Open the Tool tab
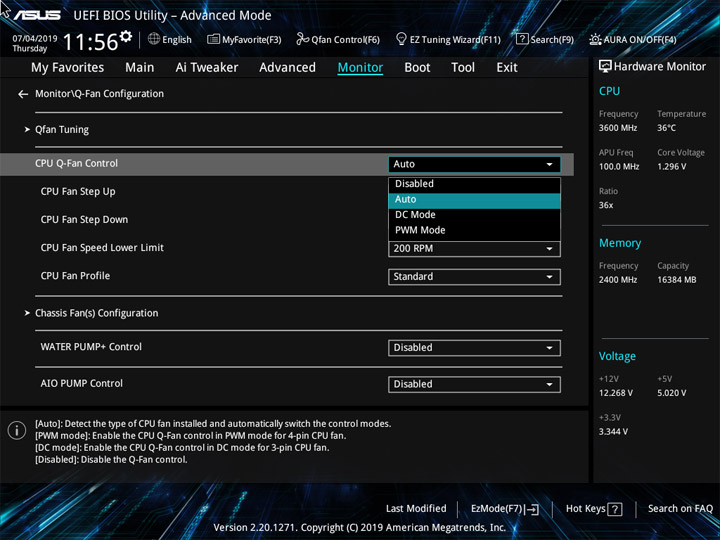720x540 pixels. [x=463, y=68]
